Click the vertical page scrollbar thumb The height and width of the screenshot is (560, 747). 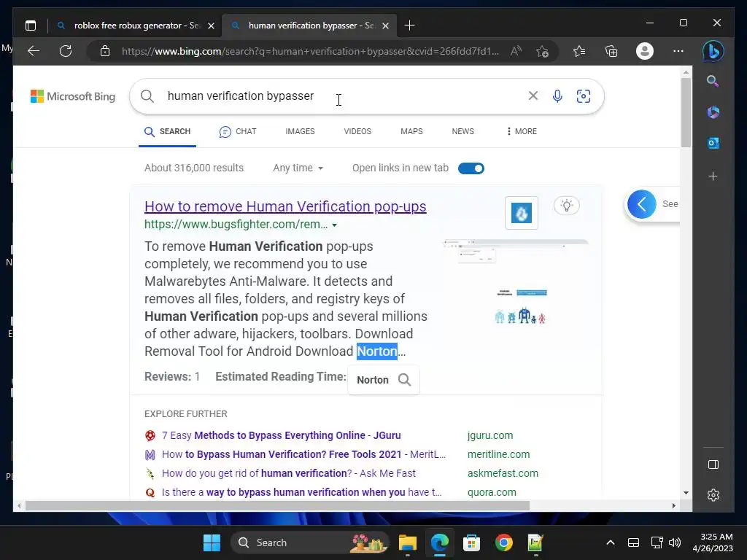point(686,112)
